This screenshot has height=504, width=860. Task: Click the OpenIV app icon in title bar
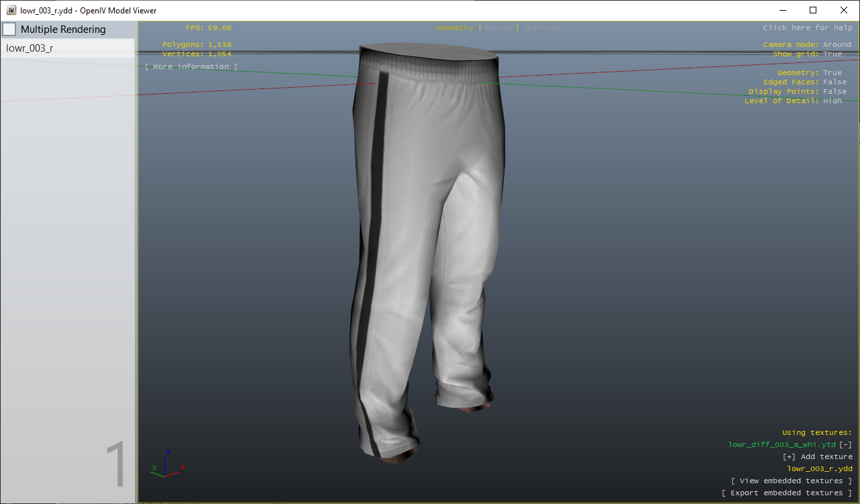[11, 10]
